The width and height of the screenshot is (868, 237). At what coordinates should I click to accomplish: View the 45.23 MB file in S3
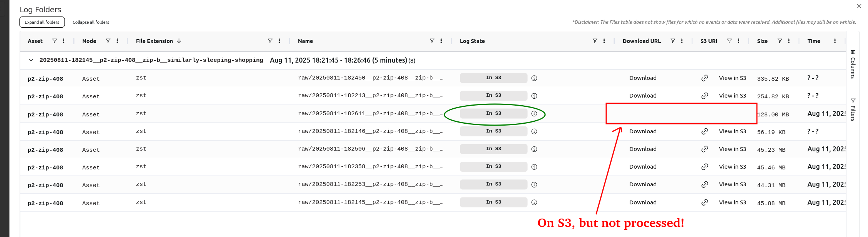(732, 149)
